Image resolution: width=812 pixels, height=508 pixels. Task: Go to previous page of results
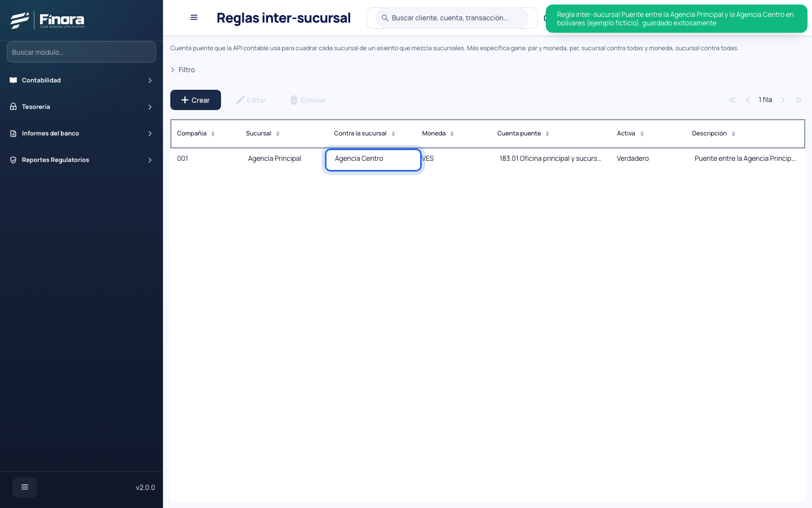point(748,100)
